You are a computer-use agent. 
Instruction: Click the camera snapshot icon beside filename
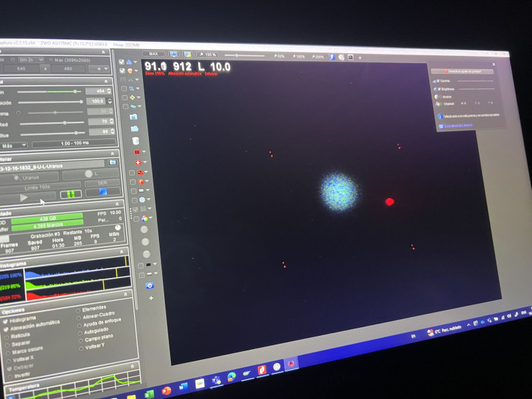(x=112, y=162)
